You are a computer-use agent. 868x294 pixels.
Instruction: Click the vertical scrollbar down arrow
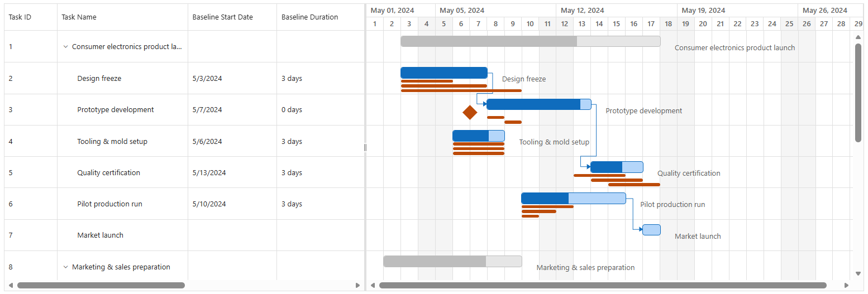point(859,274)
